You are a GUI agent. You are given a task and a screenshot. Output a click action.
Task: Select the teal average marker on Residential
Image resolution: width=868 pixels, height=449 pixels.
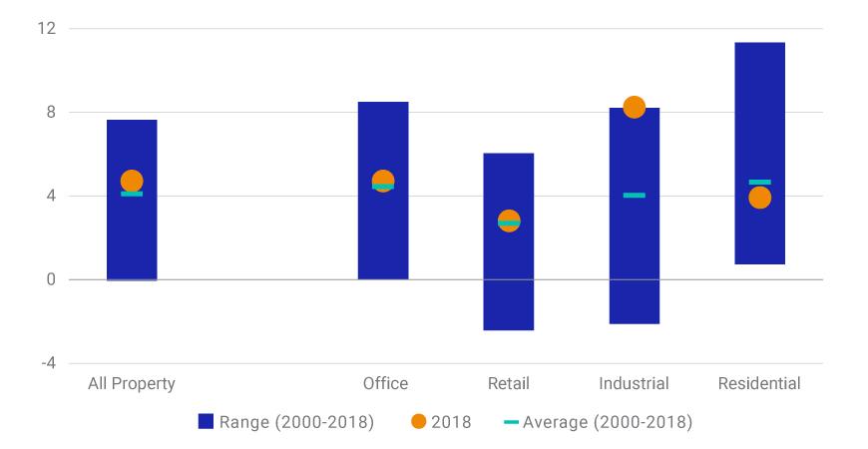[x=759, y=183]
